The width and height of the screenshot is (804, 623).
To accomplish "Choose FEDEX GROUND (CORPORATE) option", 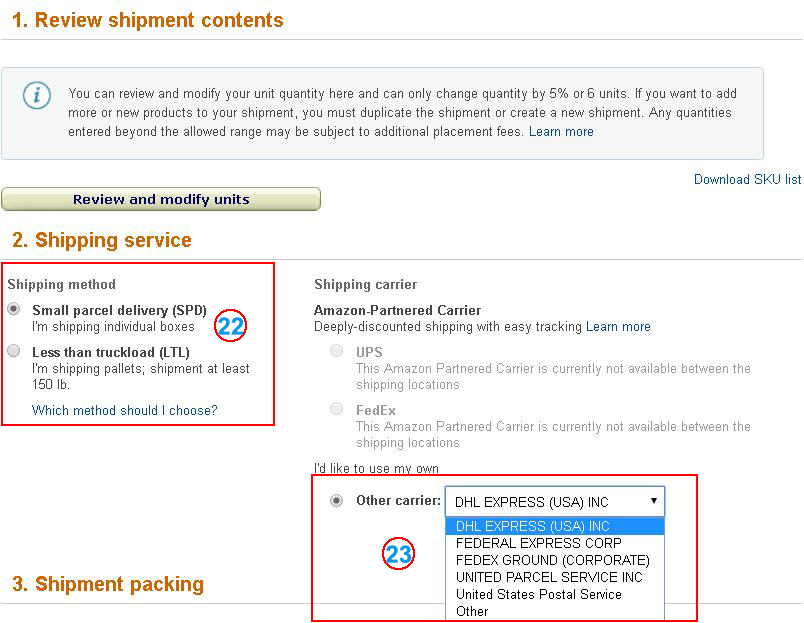I will pos(552,560).
